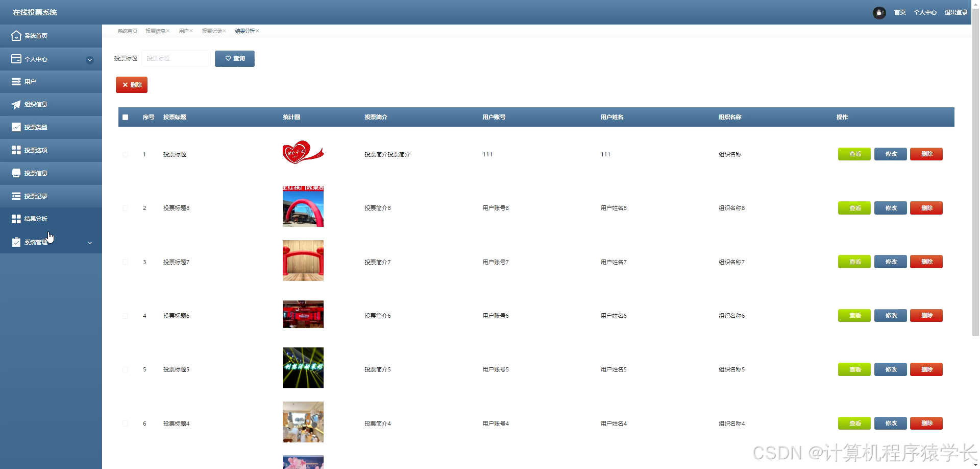
Task: Focus the 投票标题 search input field
Action: (x=176, y=58)
